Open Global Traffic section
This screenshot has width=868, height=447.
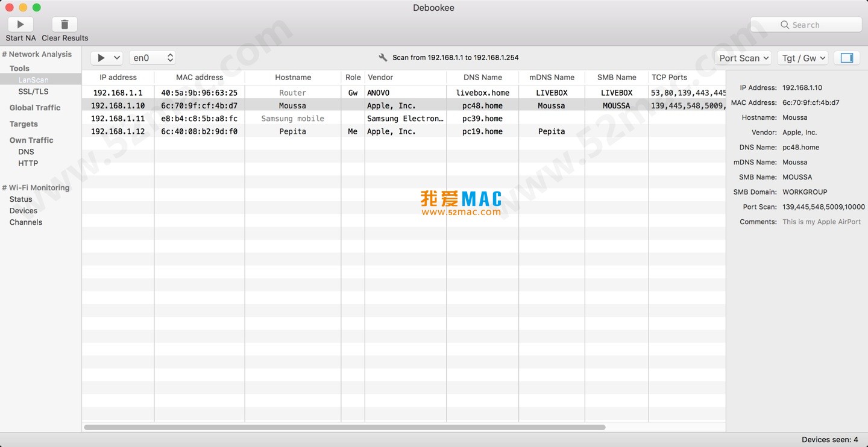[x=35, y=108]
